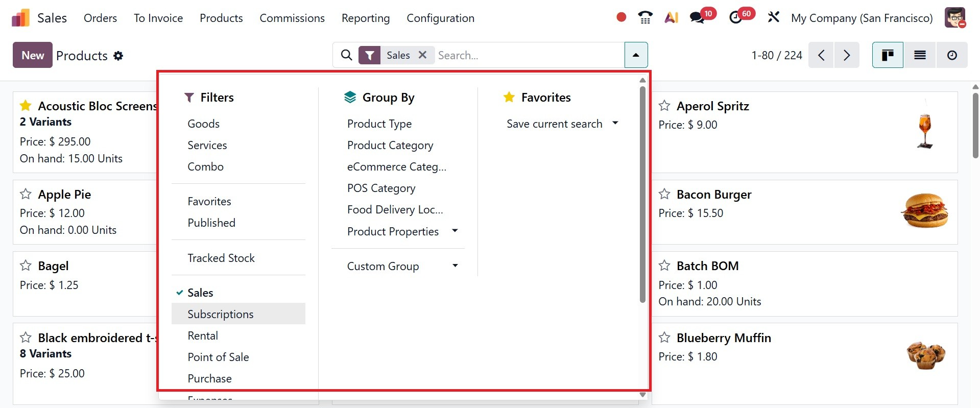Open Products settings gear menu
Screen dimensions: 980x408
[x=118, y=56]
